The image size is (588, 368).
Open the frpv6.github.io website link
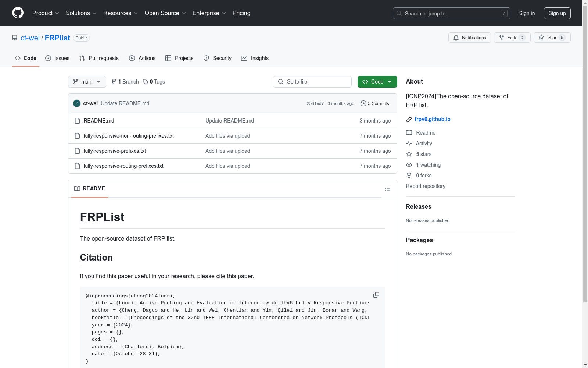coord(433,119)
